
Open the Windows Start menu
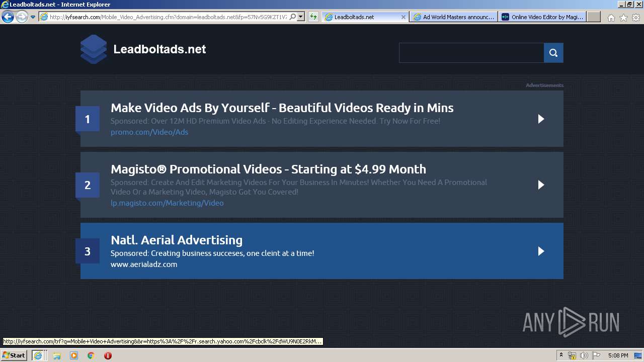(14, 355)
